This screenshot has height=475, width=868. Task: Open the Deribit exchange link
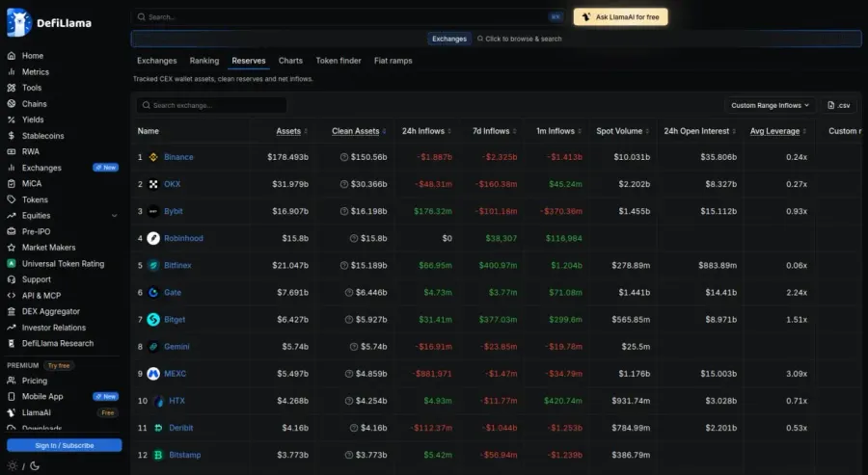pos(181,428)
